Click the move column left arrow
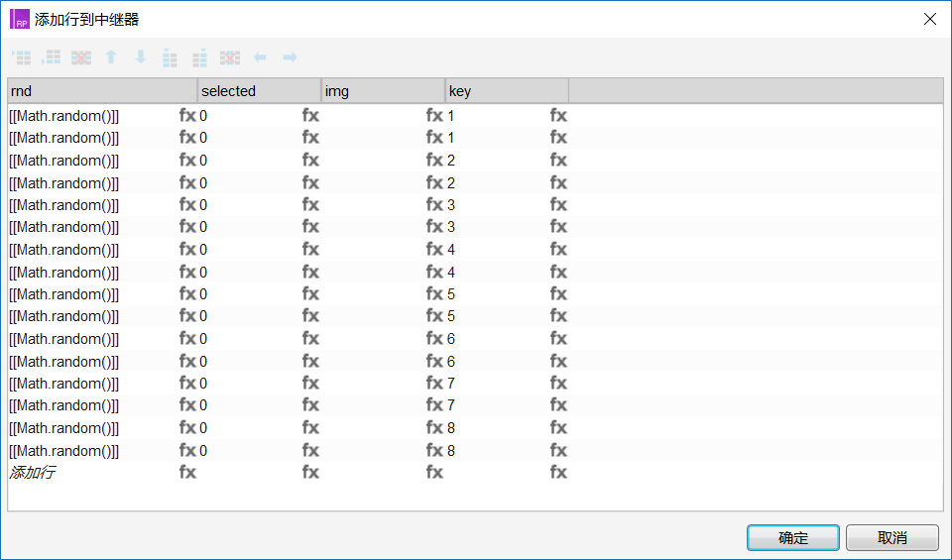Viewport: 952px width, 560px height. coord(260,57)
